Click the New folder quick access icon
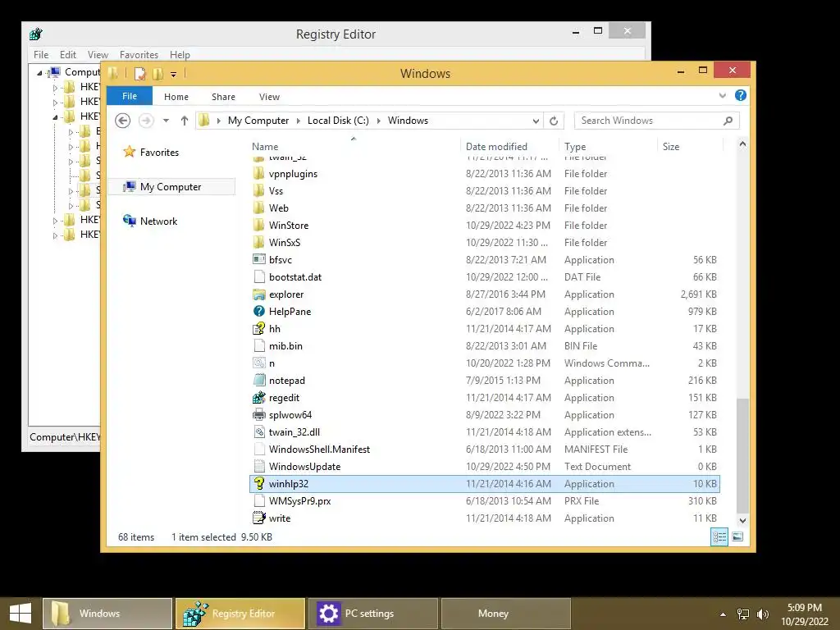840x630 pixels. pos(157,74)
